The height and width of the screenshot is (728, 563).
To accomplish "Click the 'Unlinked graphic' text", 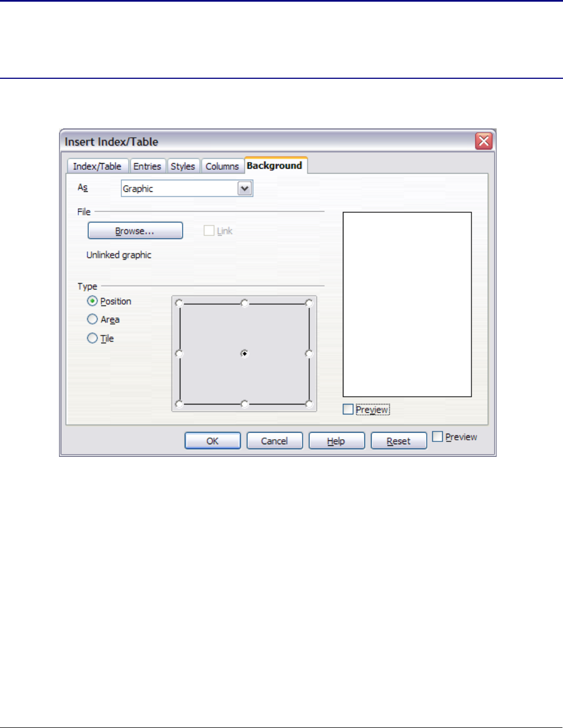I will click(119, 255).
